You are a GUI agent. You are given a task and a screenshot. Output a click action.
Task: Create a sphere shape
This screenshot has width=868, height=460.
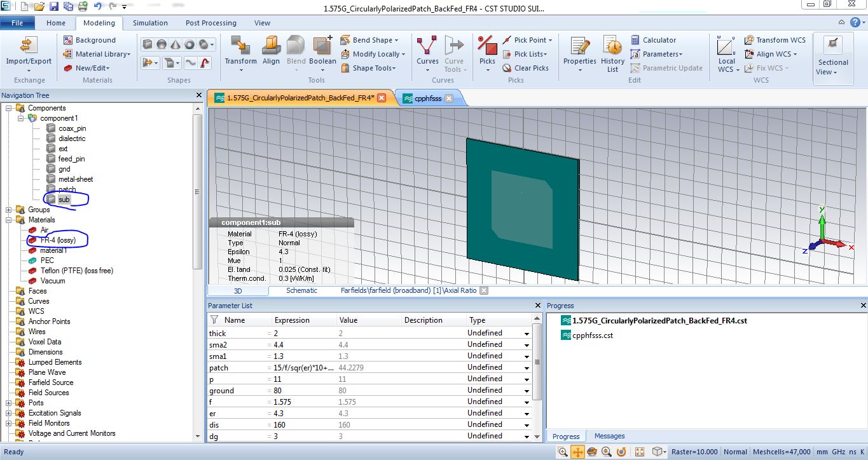pyautogui.click(x=162, y=44)
